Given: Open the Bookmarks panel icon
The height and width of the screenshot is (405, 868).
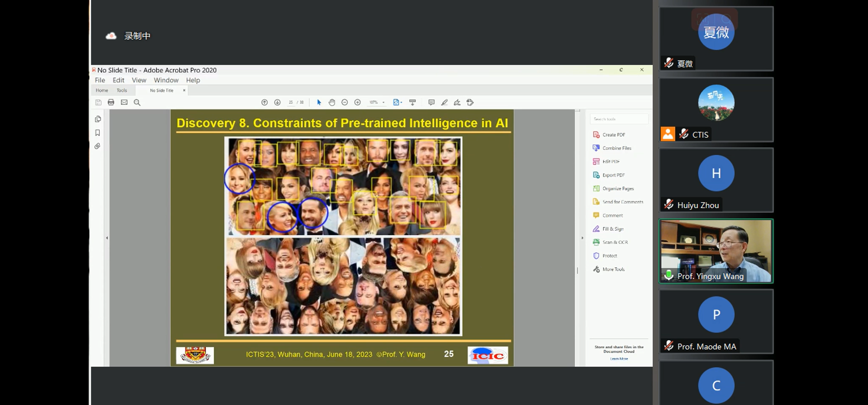Looking at the screenshot, I should pos(98,133).
